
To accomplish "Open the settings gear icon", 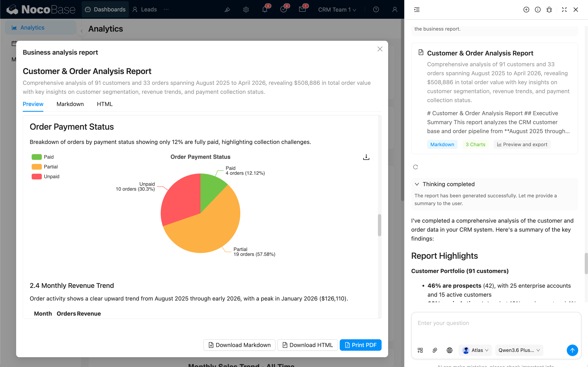I will tap(246, 9).
